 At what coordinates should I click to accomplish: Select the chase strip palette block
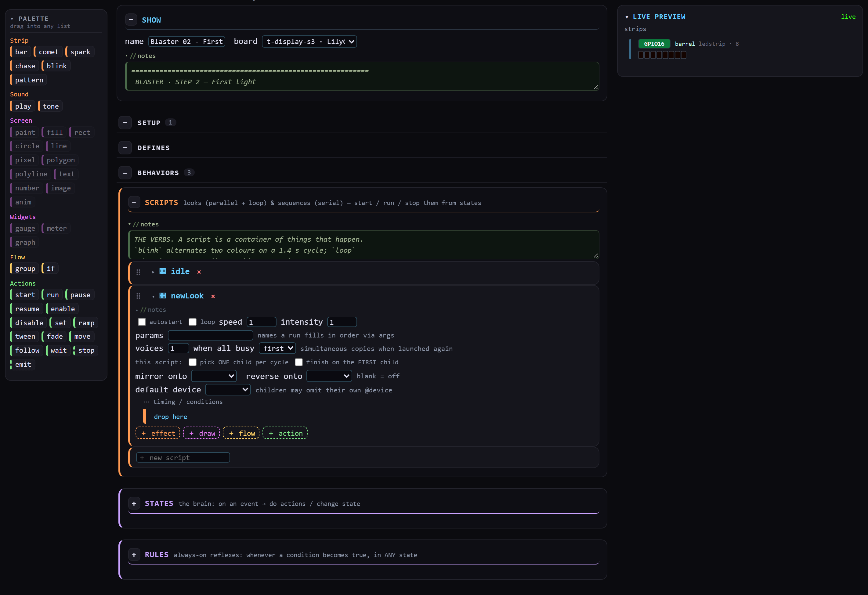pos(24,66)
